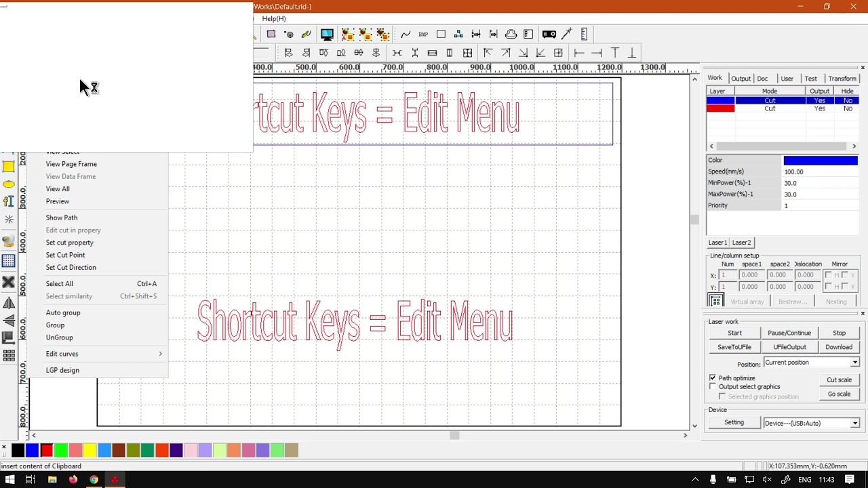Select the text tool in left toolbar
The image size is (868, 488).
pyautogui.click(x=9, y=201)
